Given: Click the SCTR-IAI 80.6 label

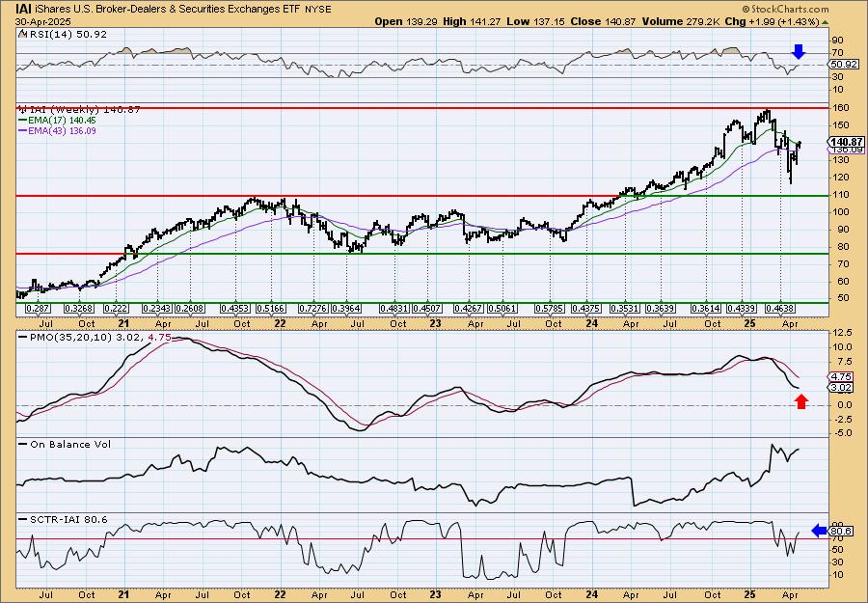Looking at the screenshot, I should tap(68, 519).
